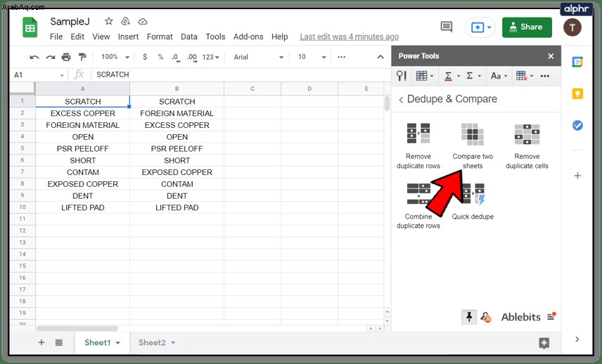
Task: Select column C header
Action: tap(252, 89)
